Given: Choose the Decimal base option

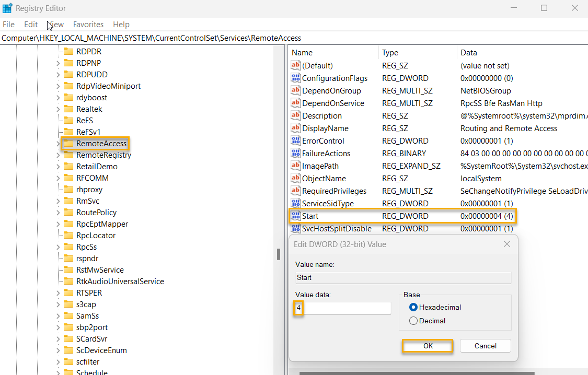Looking at the screenshot, I should point(414,321).
